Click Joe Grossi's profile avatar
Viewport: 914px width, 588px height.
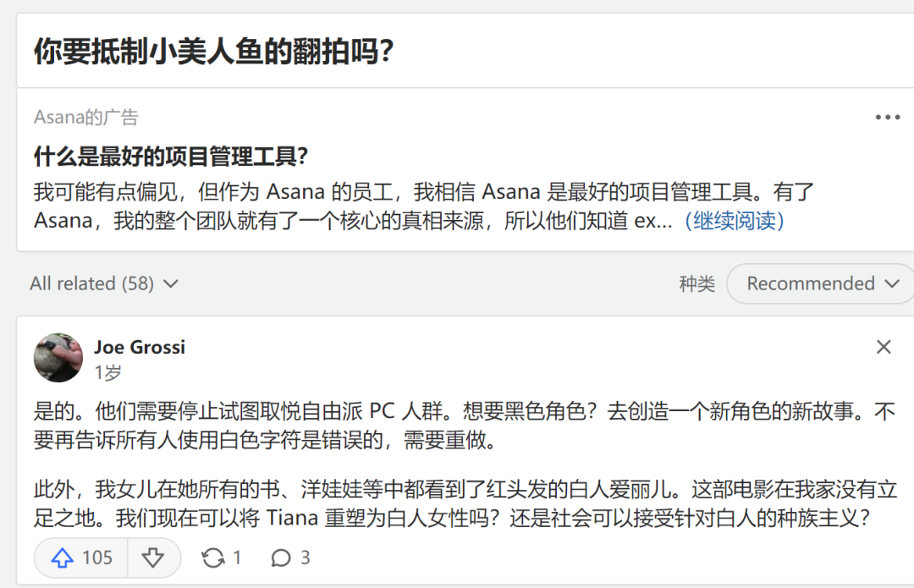tap(58, 358)
